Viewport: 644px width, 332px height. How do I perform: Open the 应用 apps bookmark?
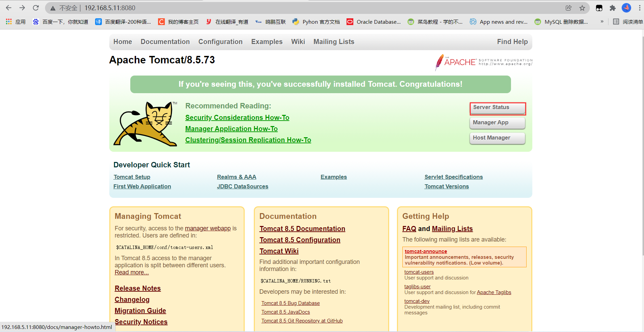[16, 22]
